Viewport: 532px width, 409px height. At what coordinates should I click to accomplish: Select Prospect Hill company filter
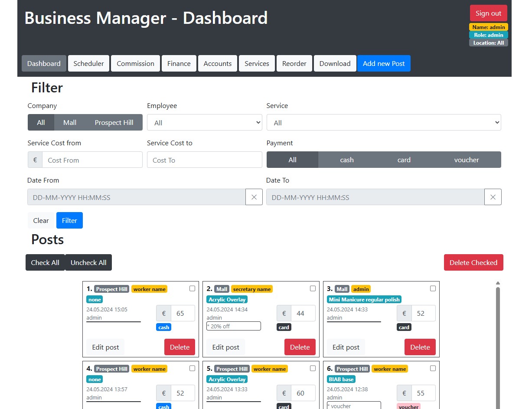[114, 123]
